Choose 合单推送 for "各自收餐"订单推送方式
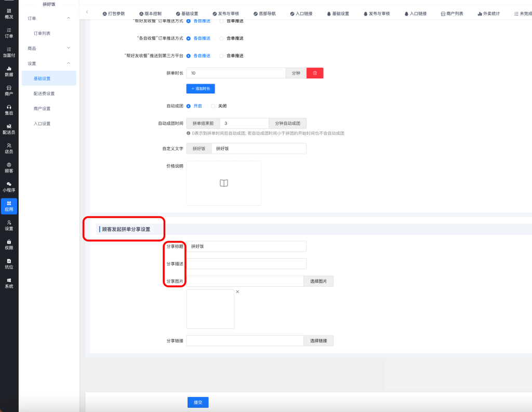 tap(222, 38)
